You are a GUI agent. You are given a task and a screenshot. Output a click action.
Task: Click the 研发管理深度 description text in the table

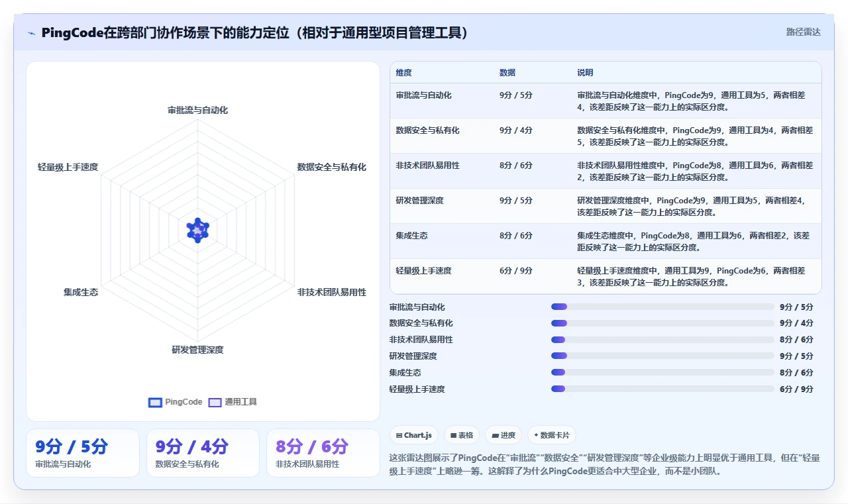691,206
